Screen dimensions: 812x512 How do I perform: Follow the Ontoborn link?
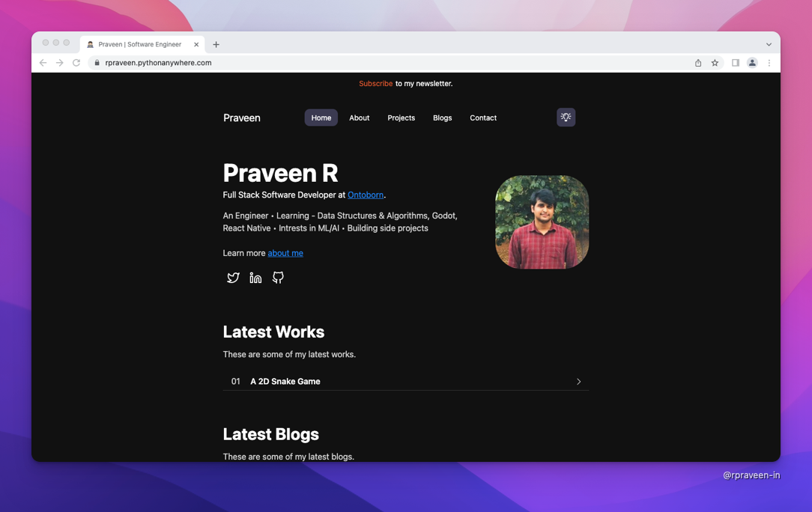(366, 195)
